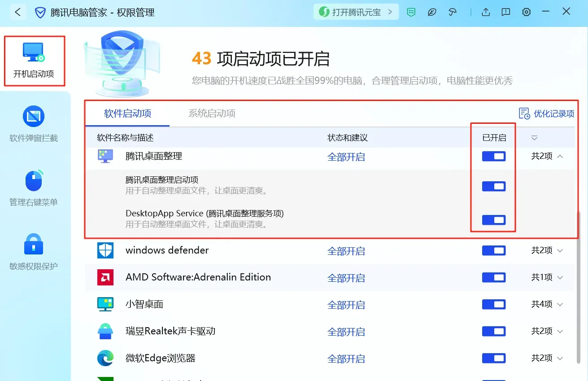Toggle 腾讯桌面整理 main switch
Image resolution: width=588 pixels, height=381 pixels.
click(x=494, y=156)
